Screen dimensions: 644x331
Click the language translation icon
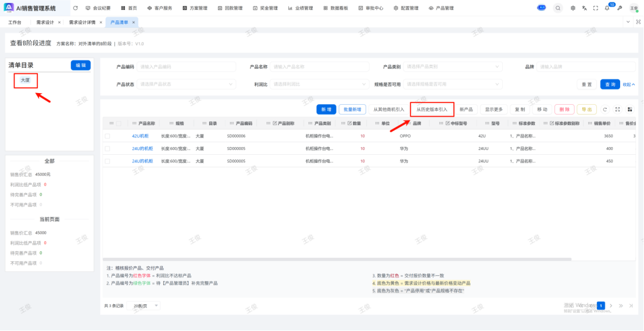584,8
